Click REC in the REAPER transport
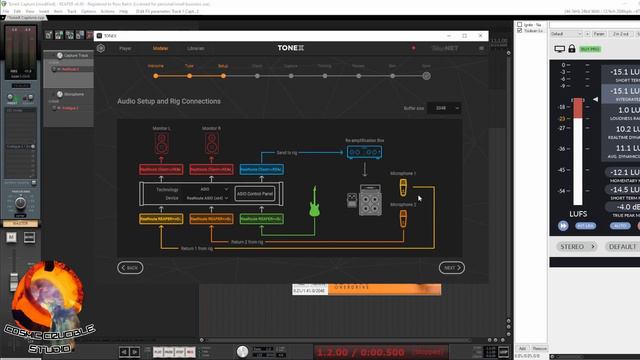Image resolution: width=640 pixels, height=360 pixels. 190,352
